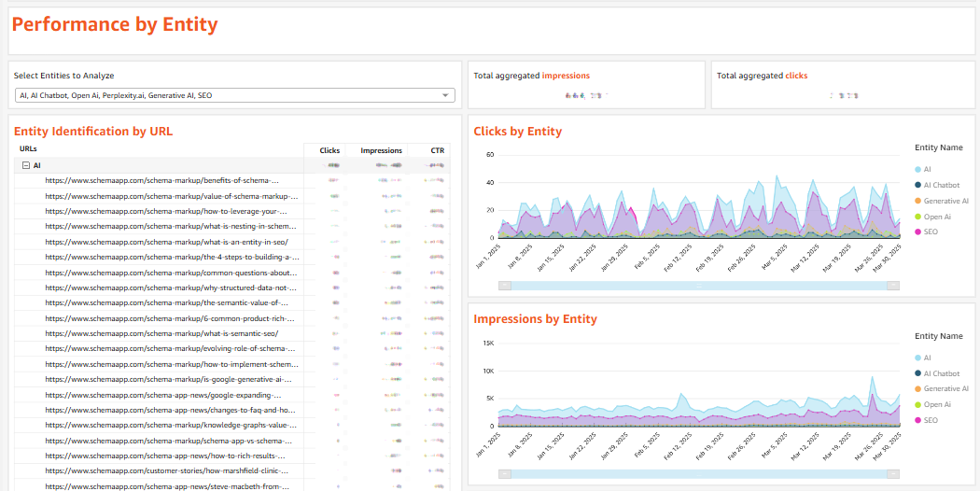Click Open Ai legend in Impressions by Entity
This screenshot has width=980, height=491.
coord(932,405)
